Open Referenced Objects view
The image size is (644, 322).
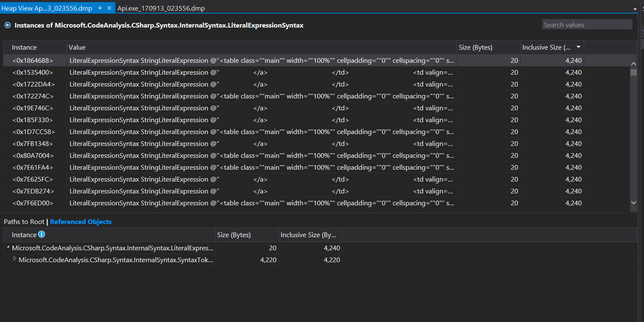coord(81,222)
